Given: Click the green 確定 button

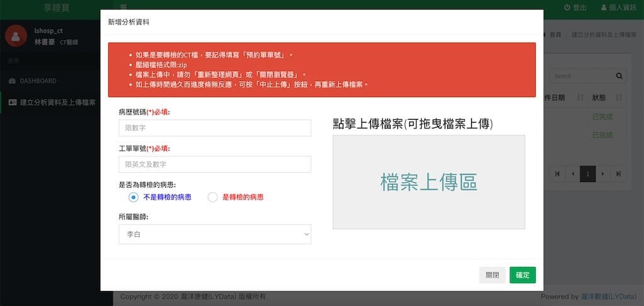Looking at the screenshot, I should click(522, 275).
